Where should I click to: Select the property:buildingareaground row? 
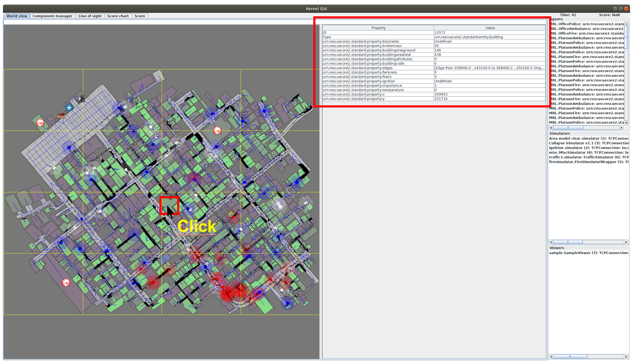[434, 50]
